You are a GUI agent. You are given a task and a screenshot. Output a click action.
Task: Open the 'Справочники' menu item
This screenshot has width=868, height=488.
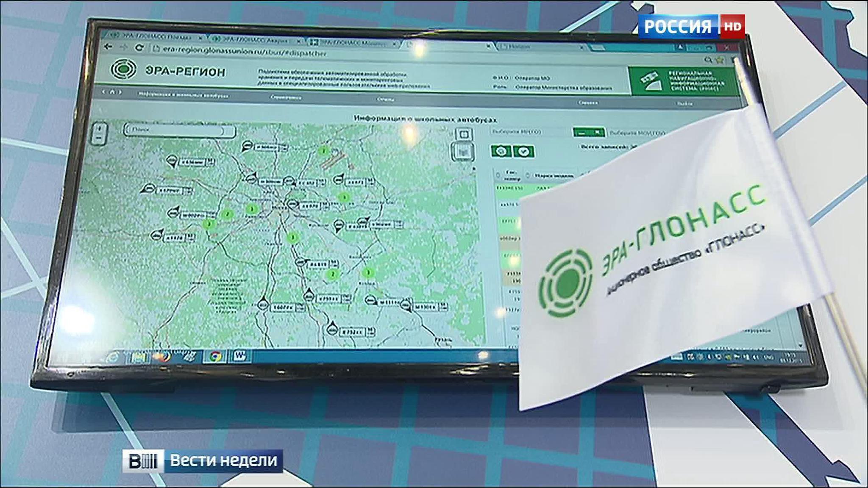click(x=286, y=97)
